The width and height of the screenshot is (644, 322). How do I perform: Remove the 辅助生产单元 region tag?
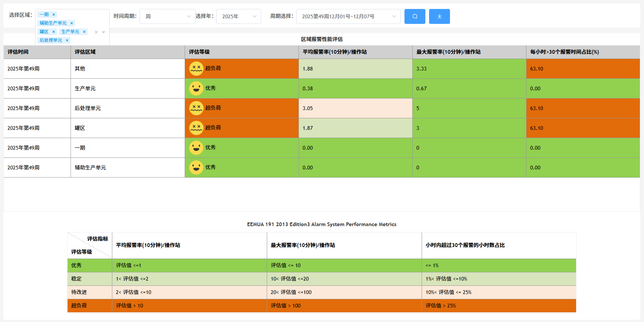pos(72,23)
